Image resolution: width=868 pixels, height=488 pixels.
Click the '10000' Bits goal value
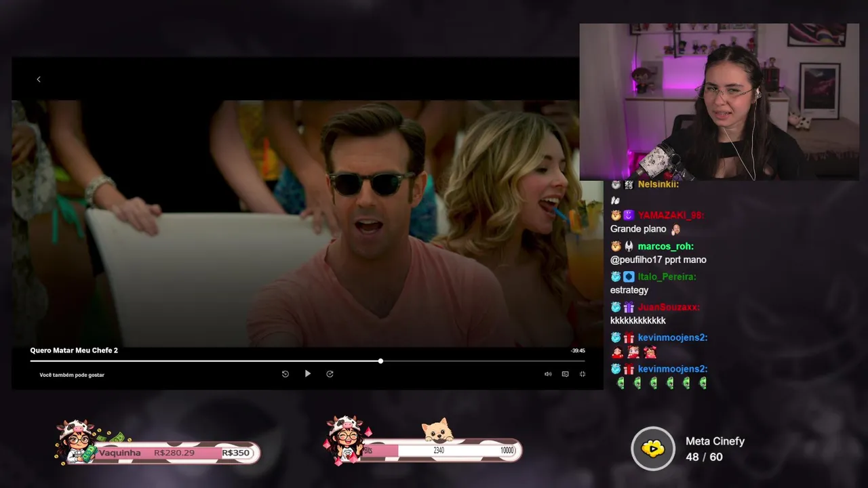coord(508,451)
